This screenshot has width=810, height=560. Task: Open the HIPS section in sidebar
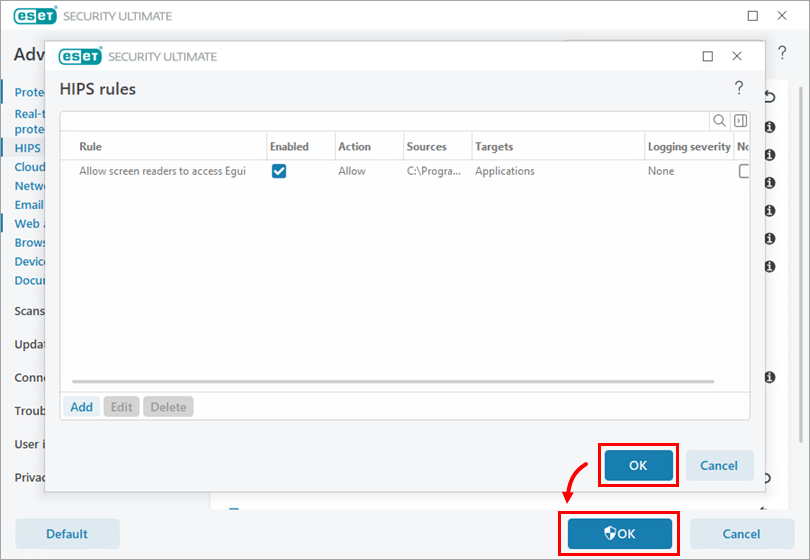tap(27, 148)
